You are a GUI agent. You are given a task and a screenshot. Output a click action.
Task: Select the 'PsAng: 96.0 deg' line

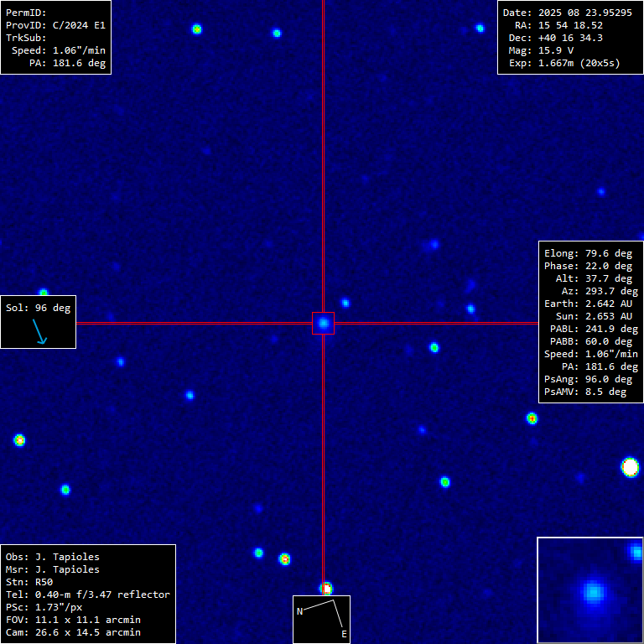[x=588, y=380]
